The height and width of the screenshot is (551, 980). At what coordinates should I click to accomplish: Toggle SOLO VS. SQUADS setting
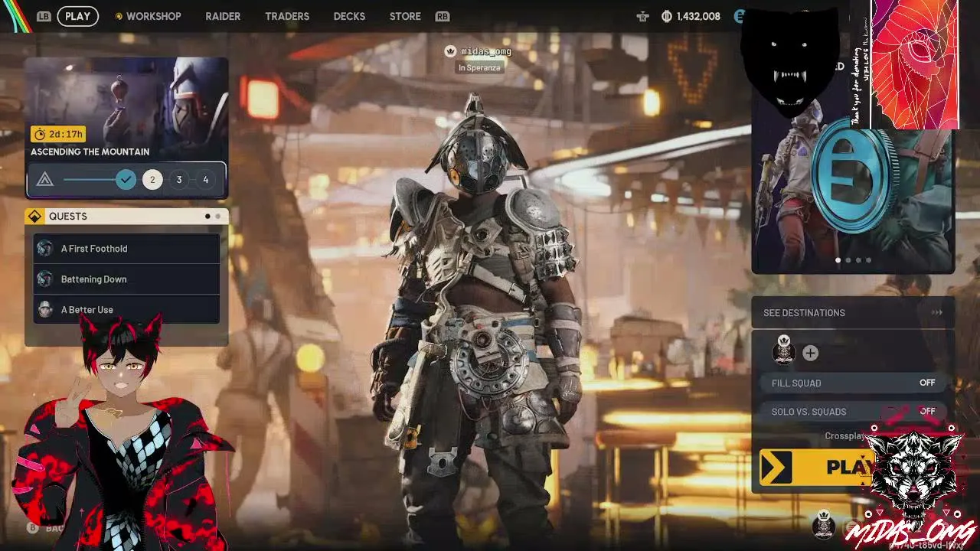pyautogui.click(x=853, y=412)
